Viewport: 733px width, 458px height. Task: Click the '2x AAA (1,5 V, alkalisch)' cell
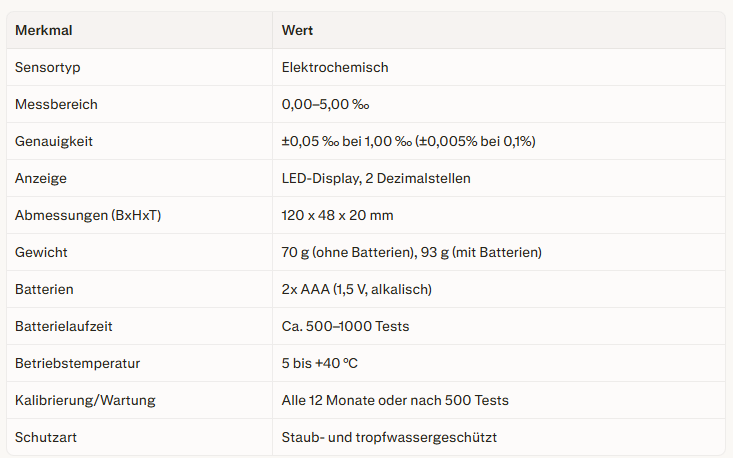click(356, 290)
